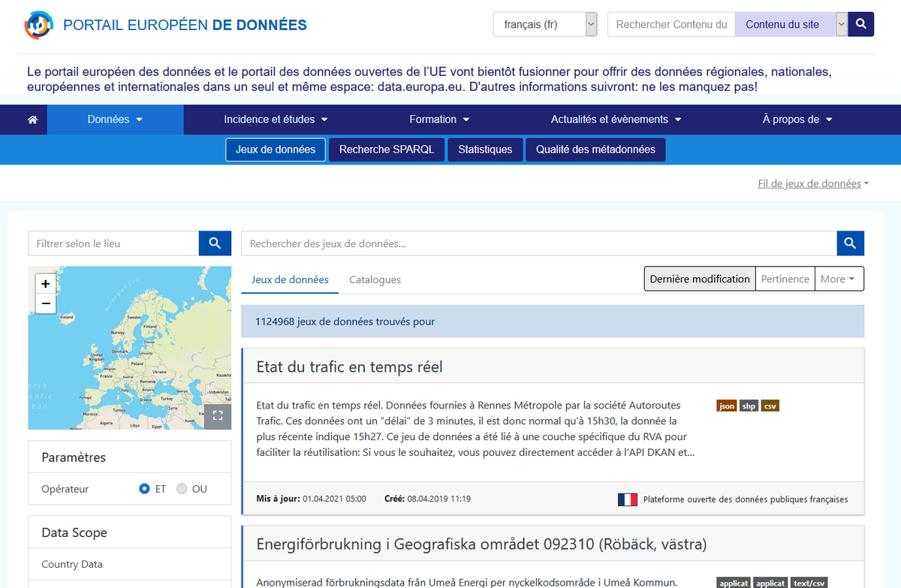This screenshot has height=588, width=901.
Task: Focus the Rechercher Contenu du site field
Action: (671, 24)
